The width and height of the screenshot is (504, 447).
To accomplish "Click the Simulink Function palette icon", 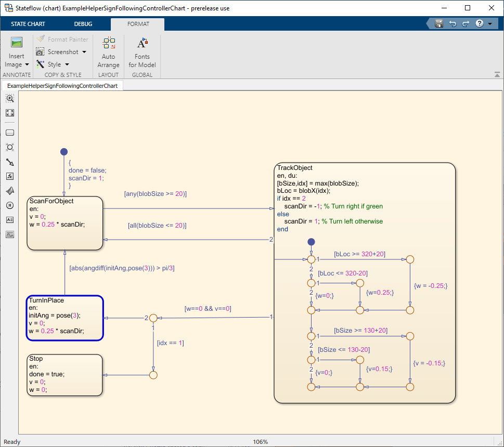I will [10, 191].
